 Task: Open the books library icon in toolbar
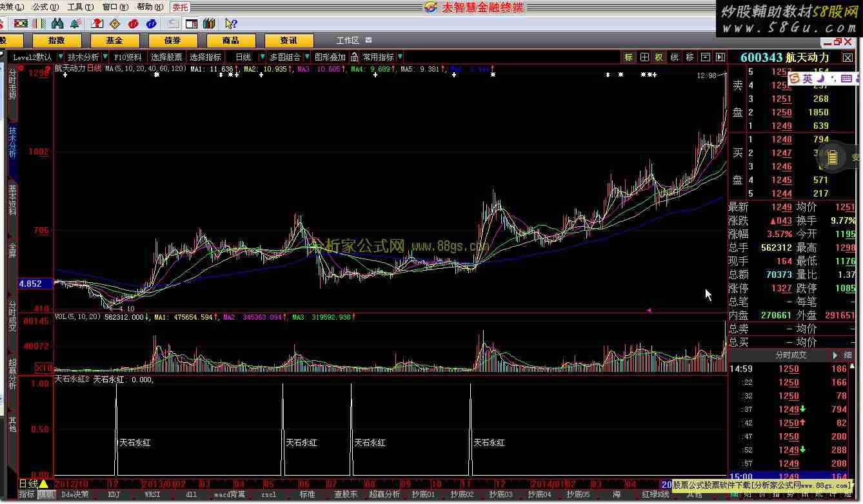[209, 24]
